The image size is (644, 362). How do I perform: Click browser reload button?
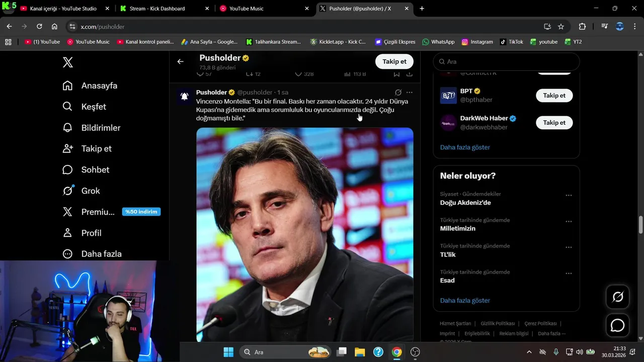[39, 27]
